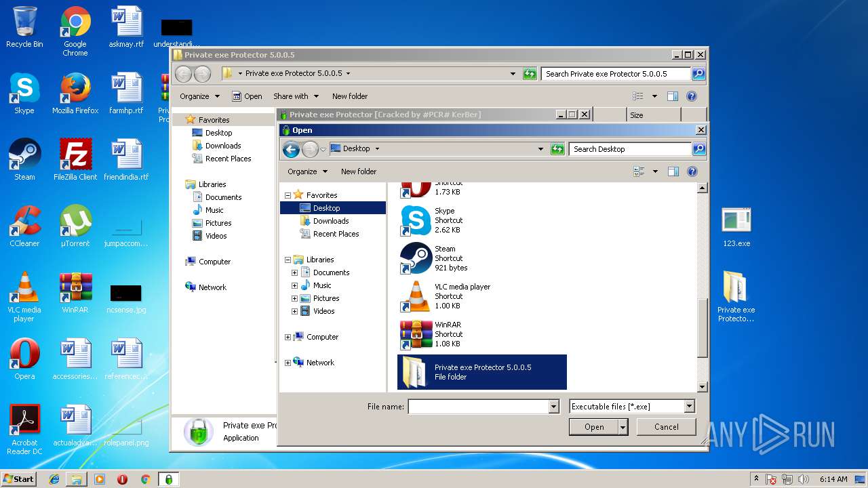Click Open in Explorer window toolbar

[x=247, y=96]
